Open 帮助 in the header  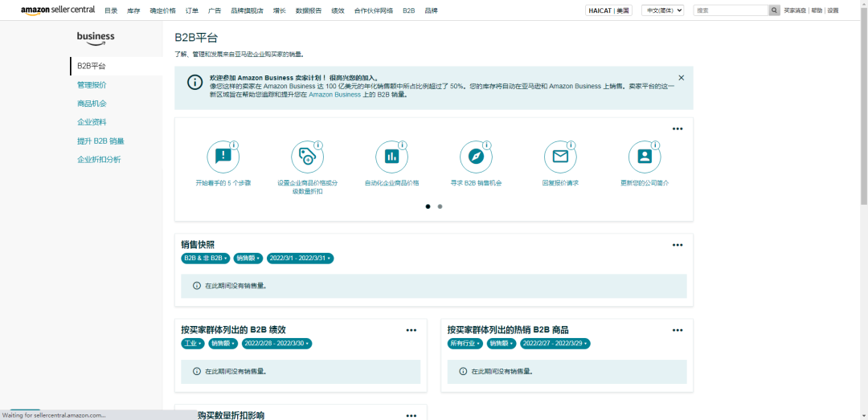point(817,10)
